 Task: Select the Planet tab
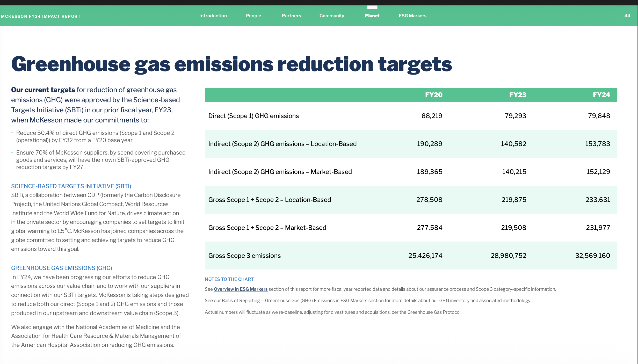point(372,16)
